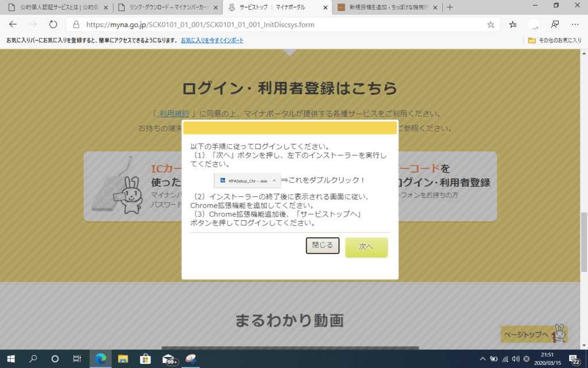588x368 pixels.
Task: Click the battery power tray icon
Action: click(x=494, y=359)
